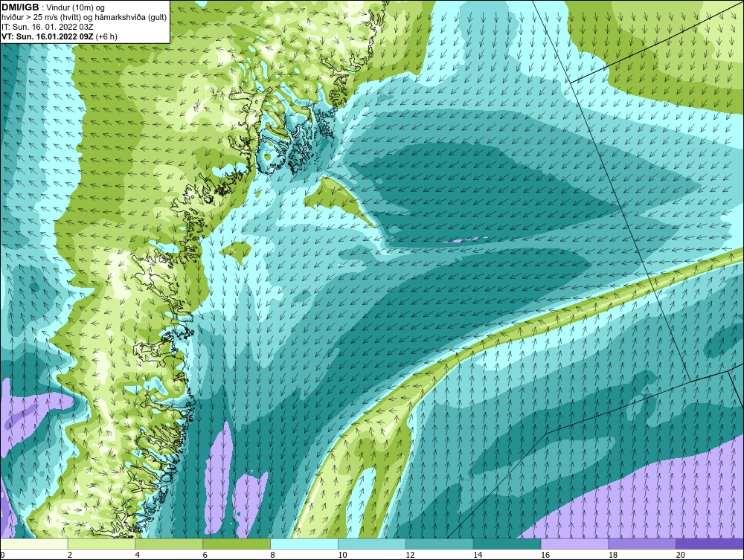Image resolution: width=744 pixels, height=560 pixels.
Task: Click the 6–8 m/s olive green legend swatch
Action: pos(237,544)
